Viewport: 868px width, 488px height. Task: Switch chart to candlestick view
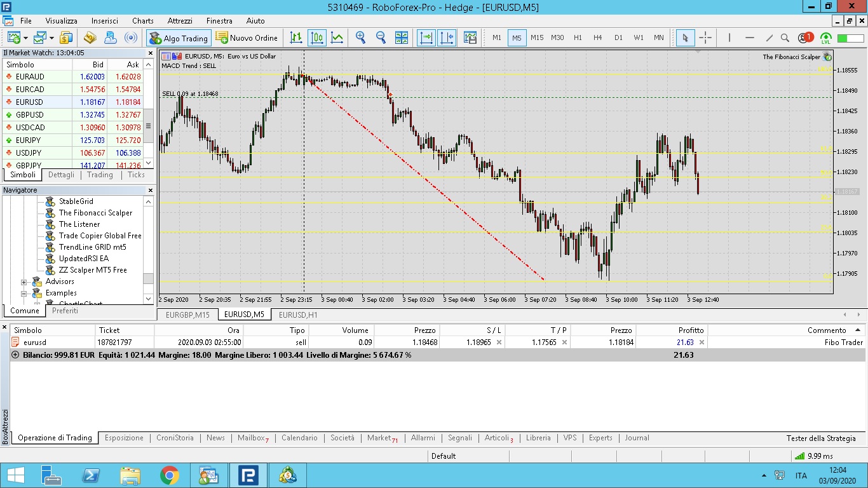(316, 38)
